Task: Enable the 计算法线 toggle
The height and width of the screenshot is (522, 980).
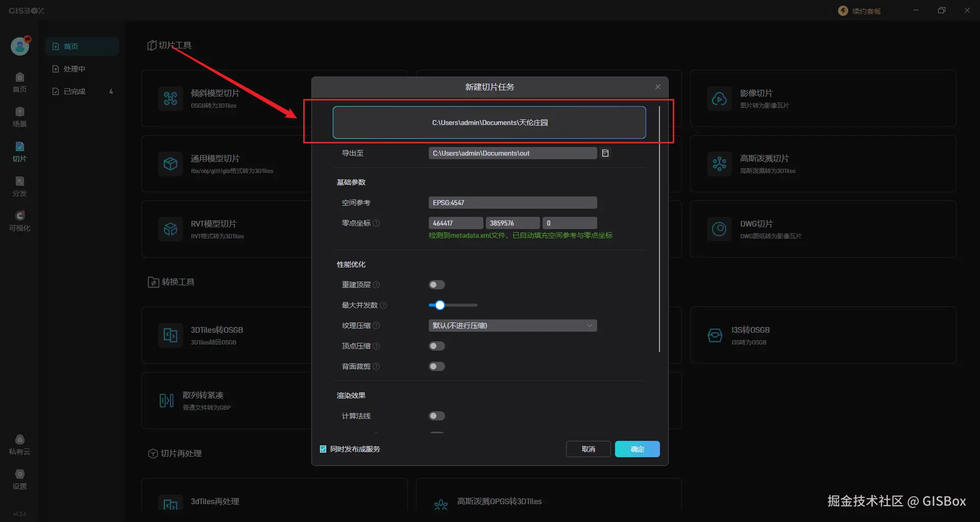Action: click(x=437, y=416)
